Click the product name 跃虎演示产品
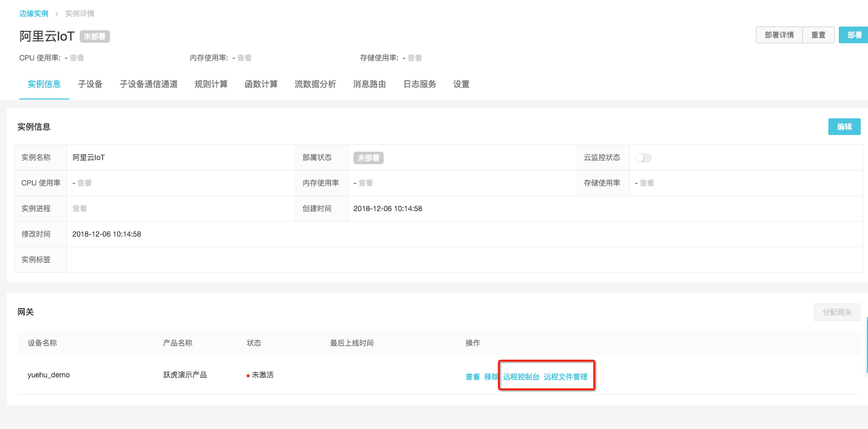The height and width of the screenshot is (429, 868). (185, 375)
